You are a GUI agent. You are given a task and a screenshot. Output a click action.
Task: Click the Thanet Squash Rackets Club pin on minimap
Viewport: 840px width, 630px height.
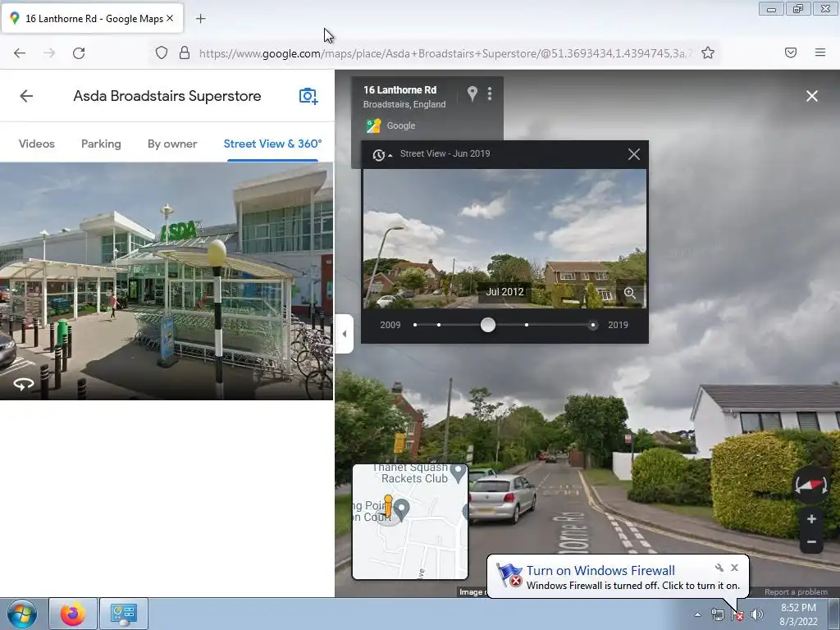click(x=458, y=472)
